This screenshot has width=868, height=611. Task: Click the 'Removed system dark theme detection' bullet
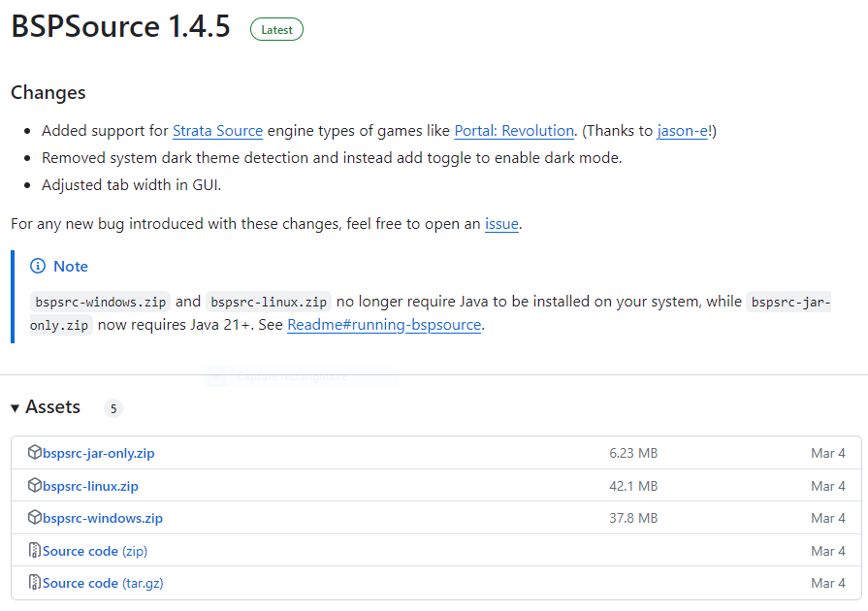click(x=332, y=158)
